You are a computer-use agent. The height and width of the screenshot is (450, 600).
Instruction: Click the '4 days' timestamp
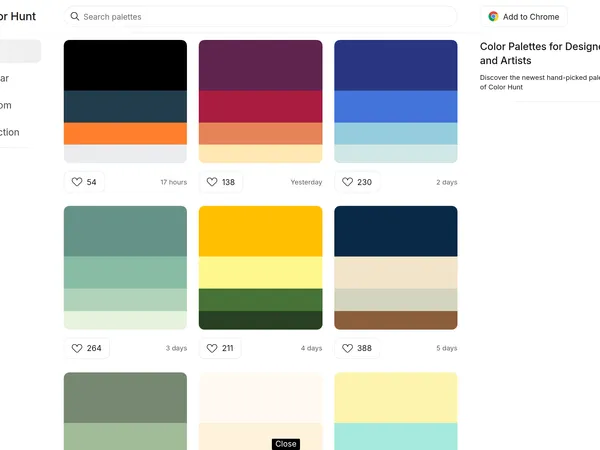[x=311, y=348]
